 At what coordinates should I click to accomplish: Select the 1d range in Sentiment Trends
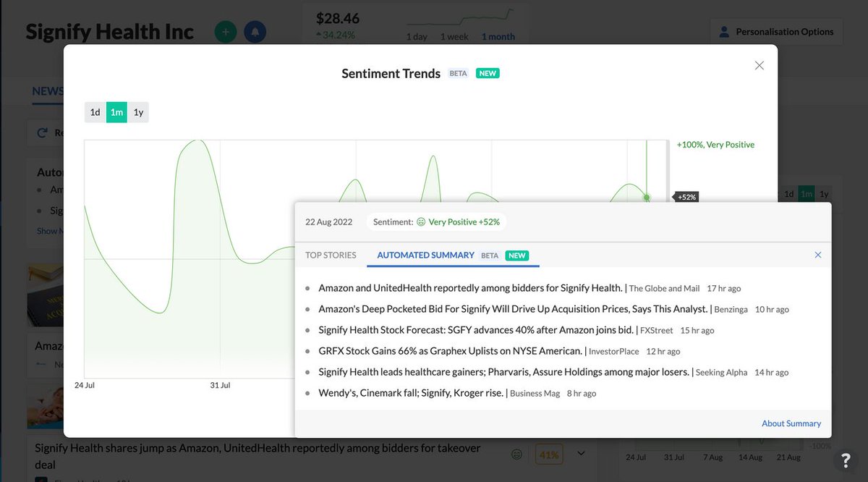click(95, 112)
